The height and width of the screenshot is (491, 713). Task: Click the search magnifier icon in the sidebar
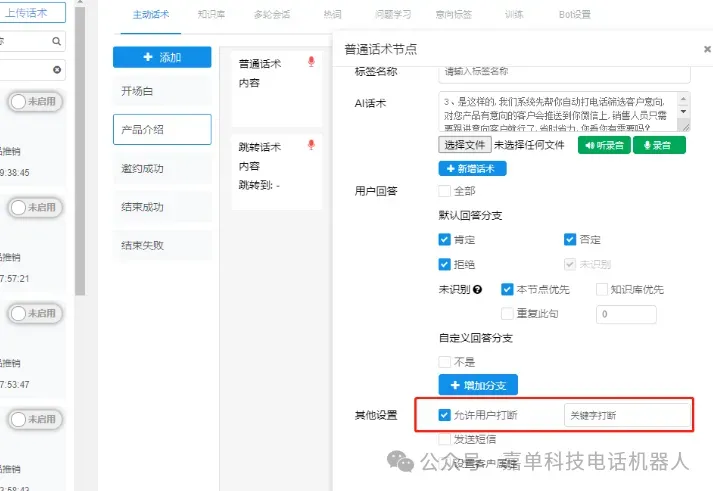pos(56,41)
